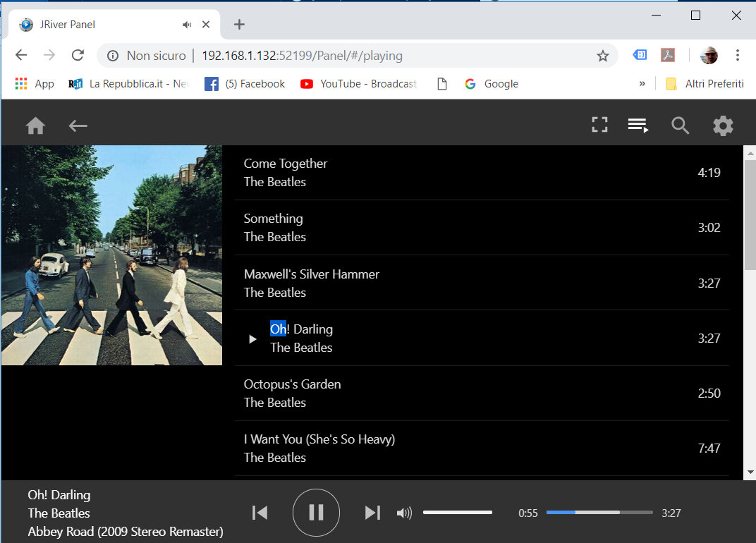This screenshot has height=543, width=756.
Task: Click the 4:19 duration of Come Together
Action: pos(709,173)
